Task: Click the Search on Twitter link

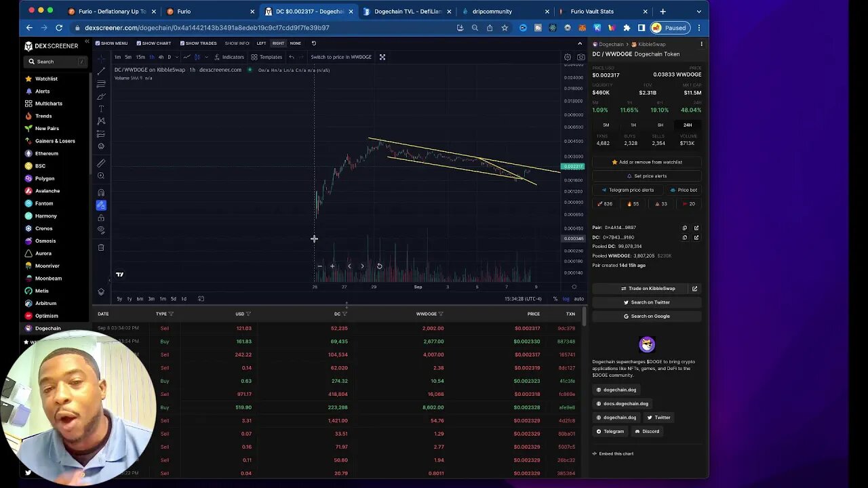Action: 646,302
